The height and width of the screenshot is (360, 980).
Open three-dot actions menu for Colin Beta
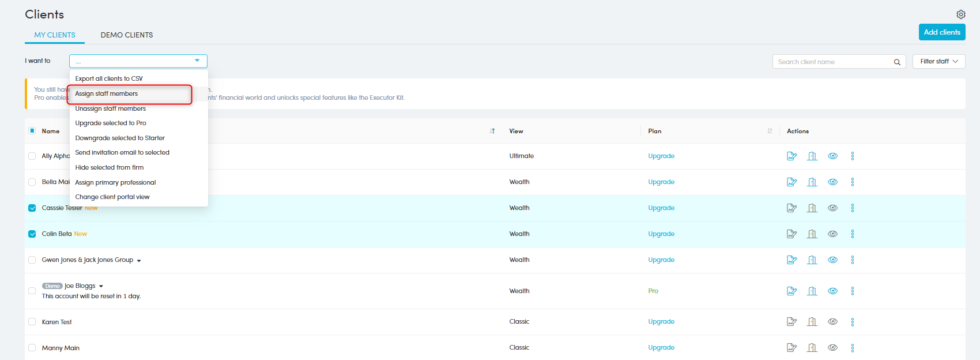853,234
